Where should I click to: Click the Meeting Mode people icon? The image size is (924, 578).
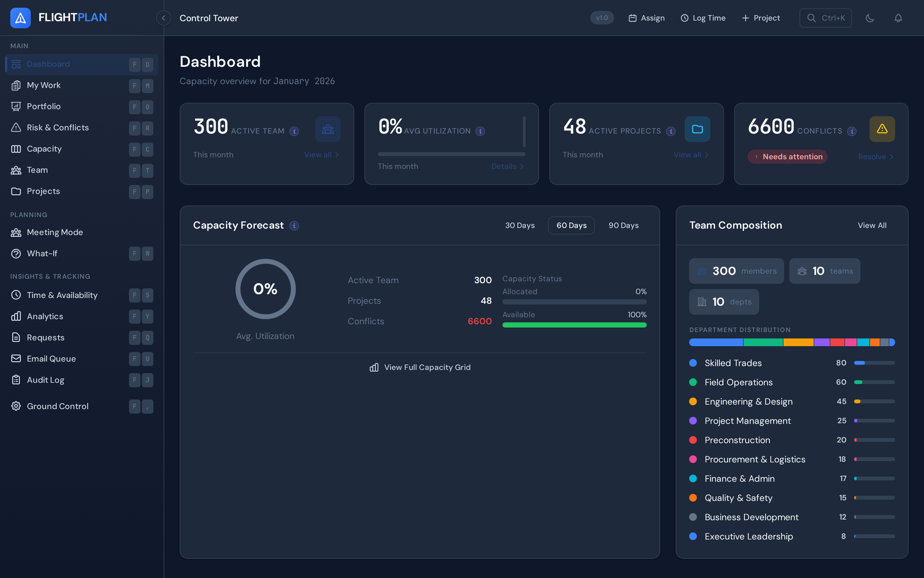click(16, 232)
